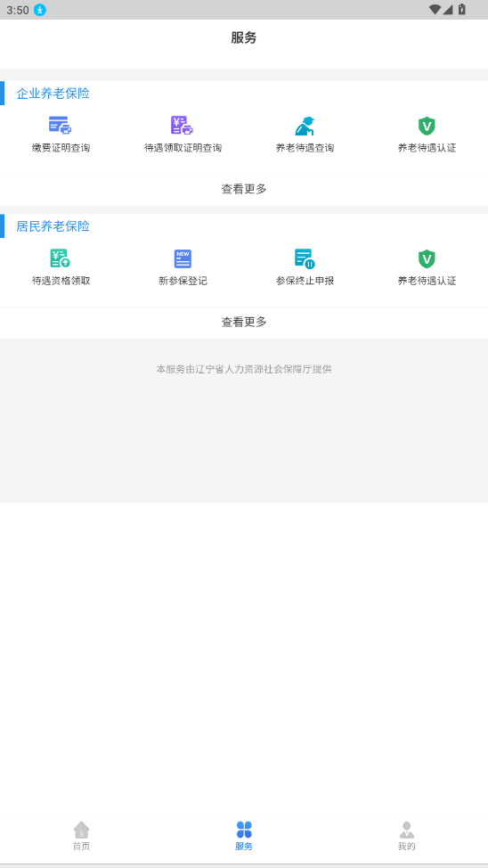Select the 服务 bottom tab
This screenshot has width=488, height=868.
click(244, 836)
